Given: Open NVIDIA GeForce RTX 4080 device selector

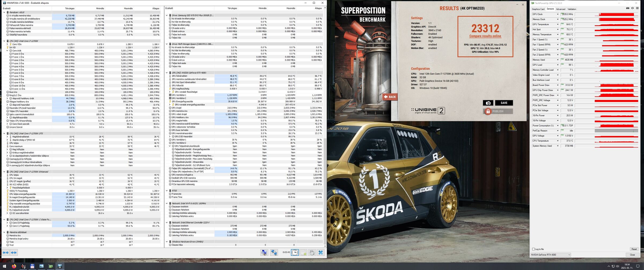Looking at the screenshot, I should pyautogui.click(x=551, y=255).
